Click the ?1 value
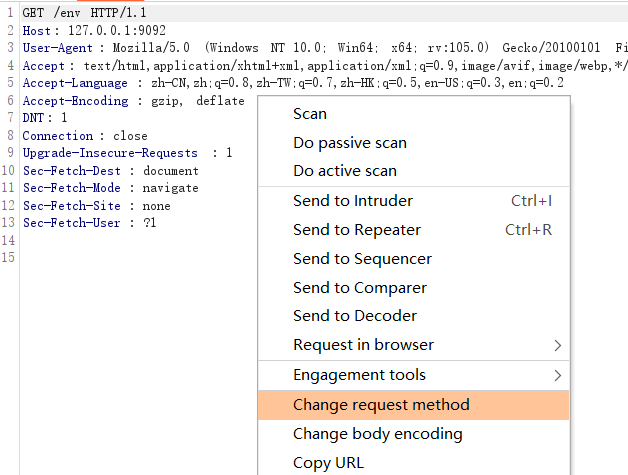Viewport: 628px width, 475px height. coord(149,223)
